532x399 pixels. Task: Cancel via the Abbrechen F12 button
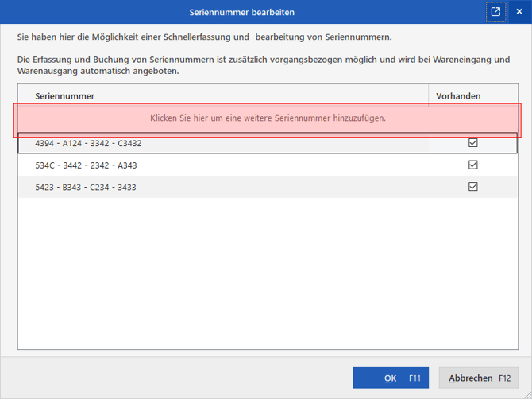[x=479, y=378]
